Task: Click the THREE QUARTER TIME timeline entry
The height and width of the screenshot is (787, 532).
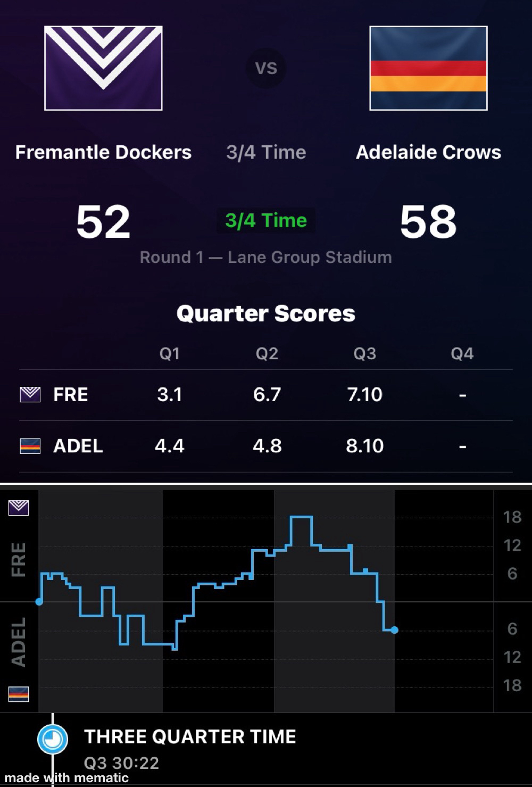Action: coord(190,737)
